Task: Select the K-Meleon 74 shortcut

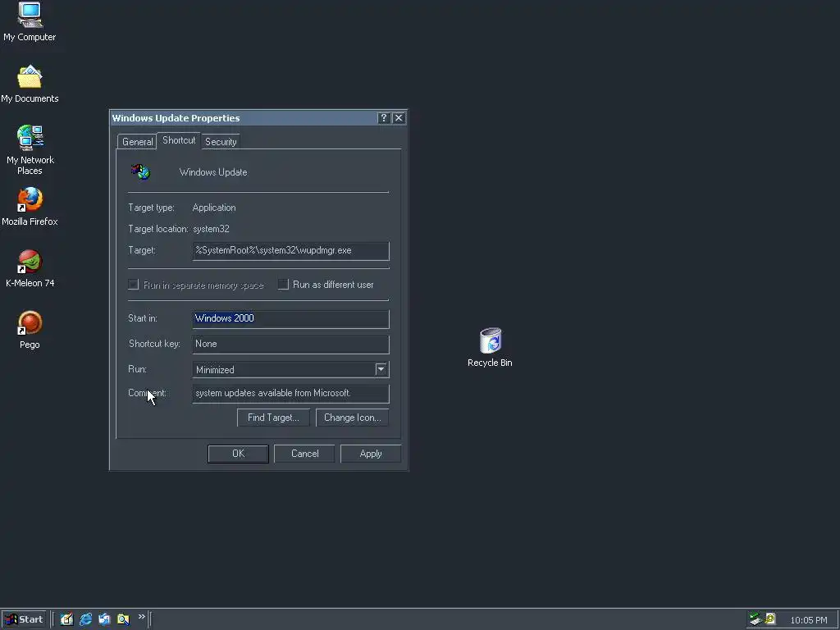Action: point(30,268)
